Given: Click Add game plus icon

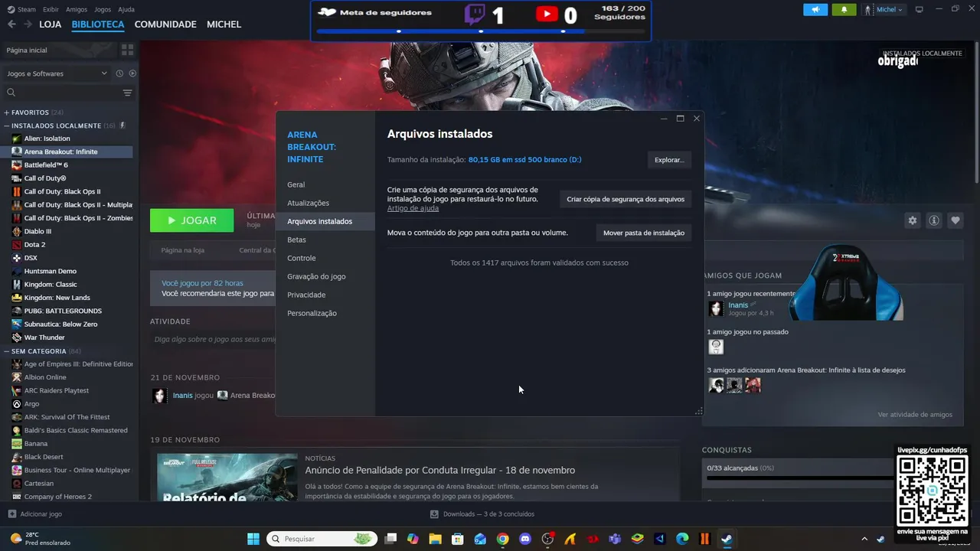Looking at the screenshot, I should pos(11,514).
